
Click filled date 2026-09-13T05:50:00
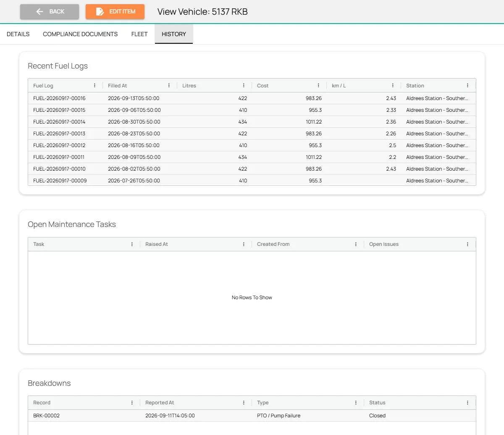[134, 98]
